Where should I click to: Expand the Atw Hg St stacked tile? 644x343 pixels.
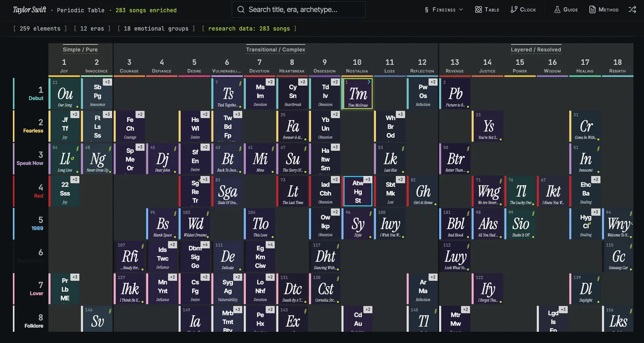click(357, 191)
